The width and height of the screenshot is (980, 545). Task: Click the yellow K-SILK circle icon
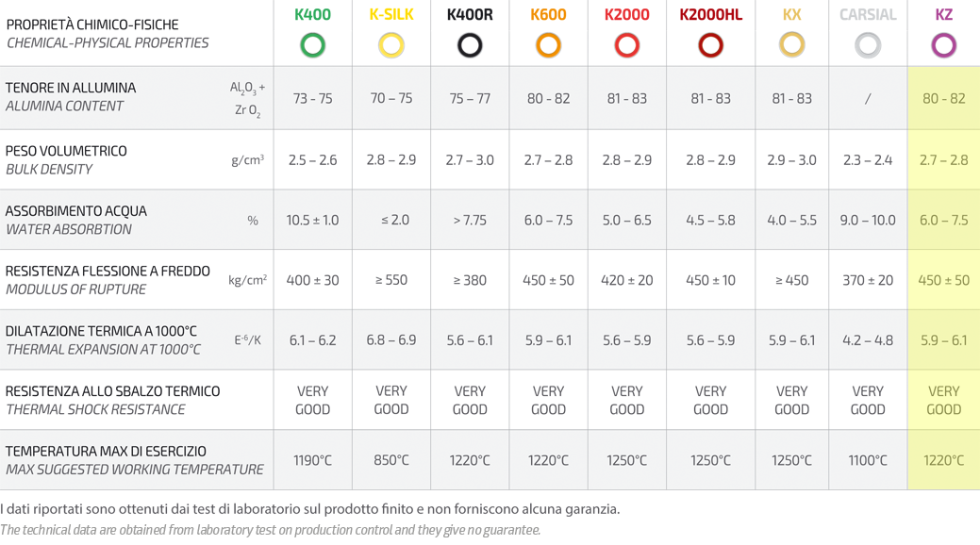(391, 45)
